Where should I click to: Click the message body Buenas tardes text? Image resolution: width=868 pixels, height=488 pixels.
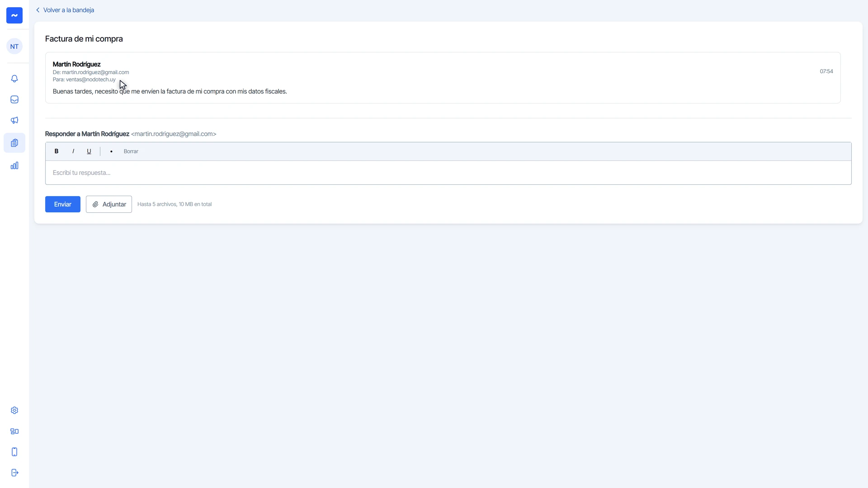[x=170, y=91]
